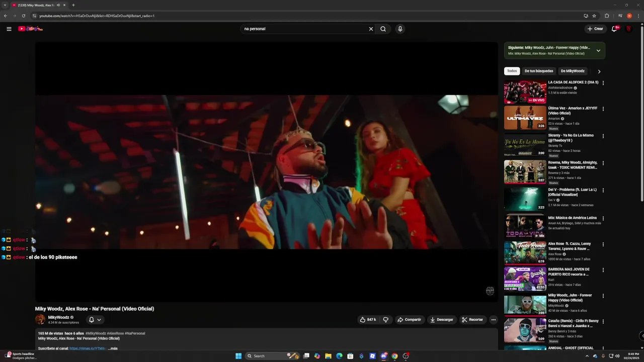Bookmark this page with the star
The image size is (644, 362).
[594, 16]
